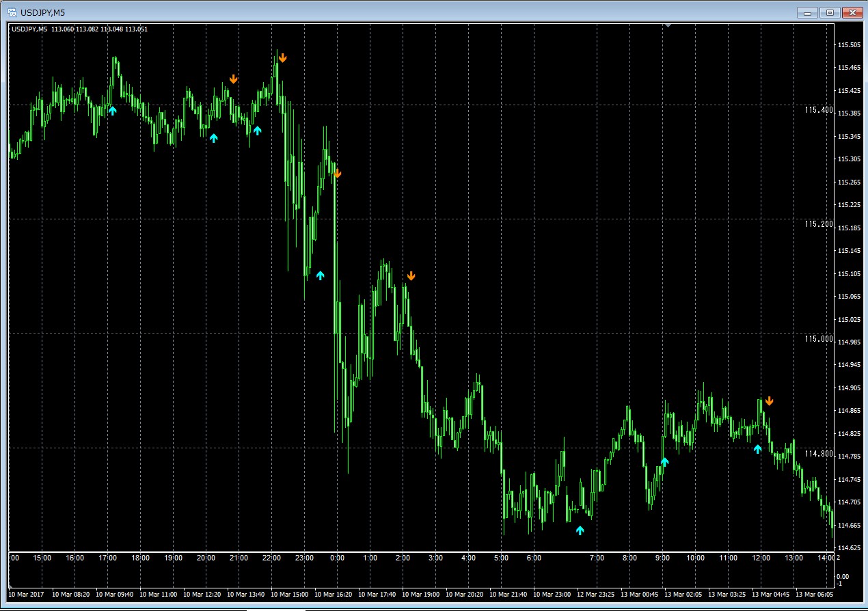Open the USDJPY,M5 chart window system icon
Screen dimensions: 868x611
[x=12, y=12]
